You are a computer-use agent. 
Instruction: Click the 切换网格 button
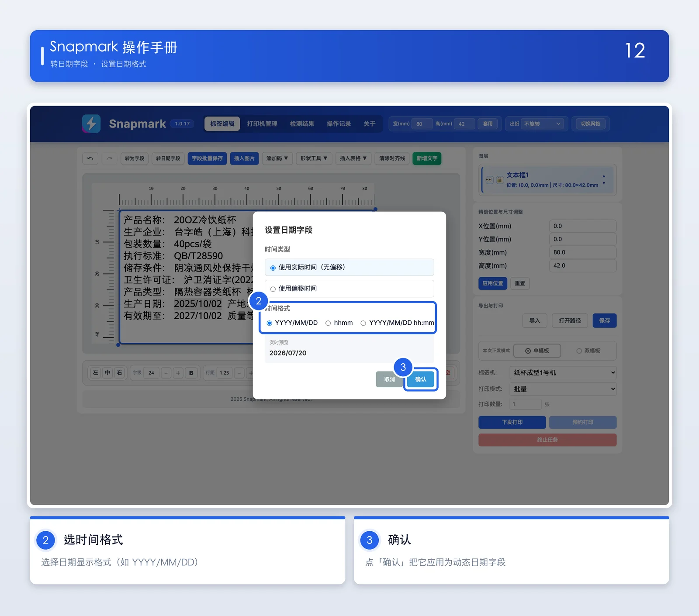click(590, 124)
